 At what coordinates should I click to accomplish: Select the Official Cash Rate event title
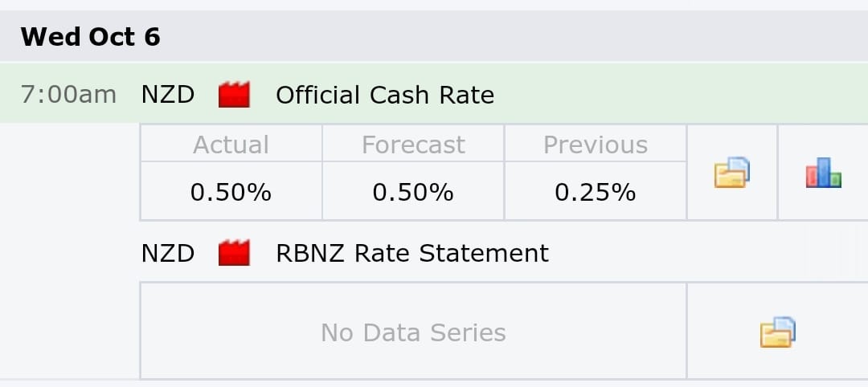point(385,95)
